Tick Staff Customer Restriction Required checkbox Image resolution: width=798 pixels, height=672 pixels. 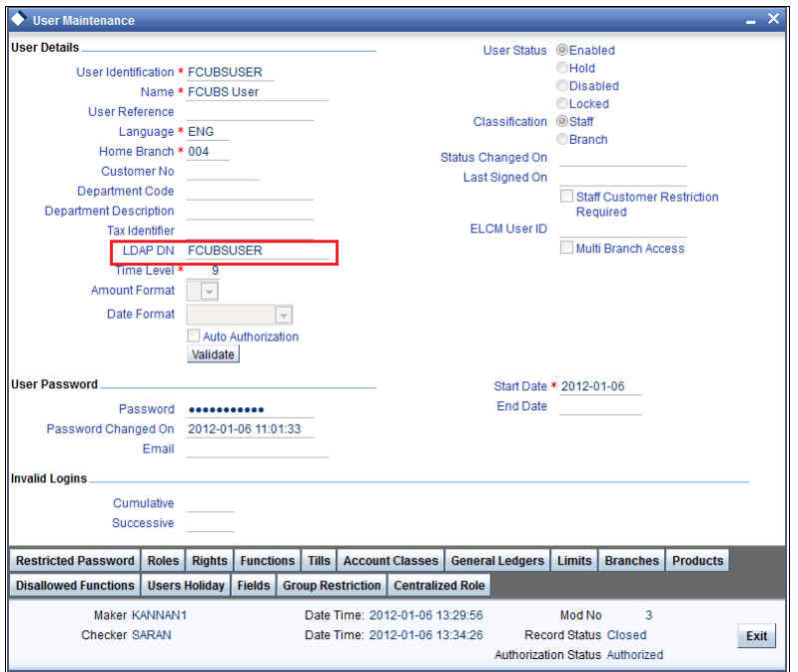[x=566, y=196]
